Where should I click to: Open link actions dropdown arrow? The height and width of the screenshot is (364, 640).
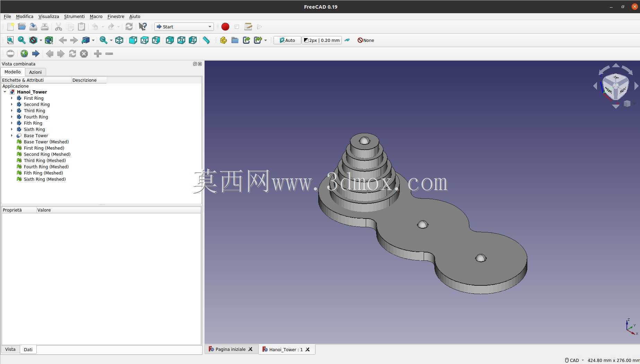coord(266,41)
